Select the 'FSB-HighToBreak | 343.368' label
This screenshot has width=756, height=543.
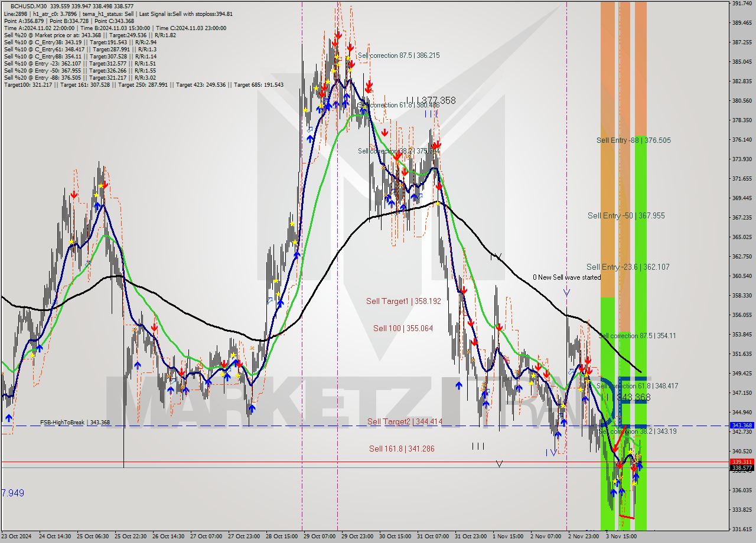(75, 422)
